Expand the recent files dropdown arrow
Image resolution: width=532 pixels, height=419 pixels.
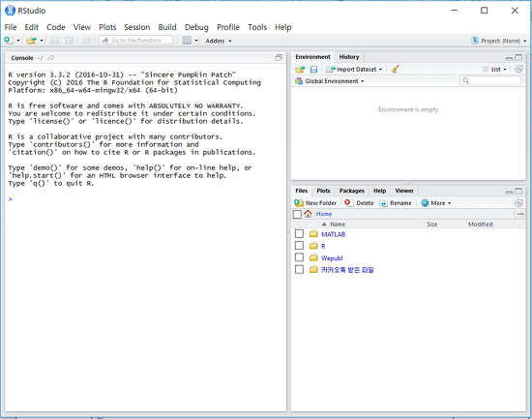coord(42,41)
